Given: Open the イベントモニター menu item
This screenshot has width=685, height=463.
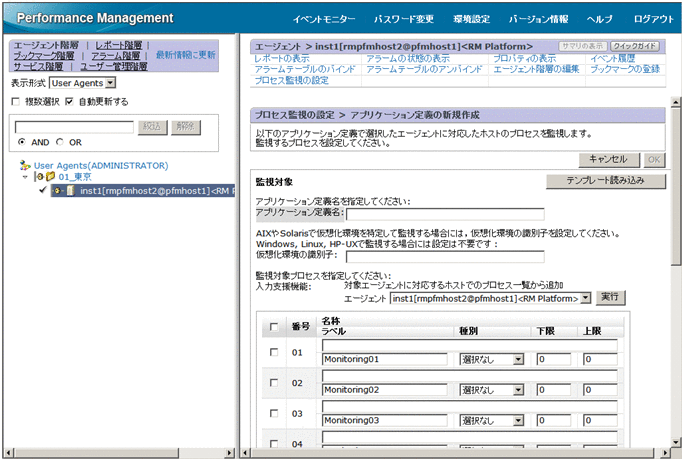Looking at the screenshot, I should coord(325,19).
